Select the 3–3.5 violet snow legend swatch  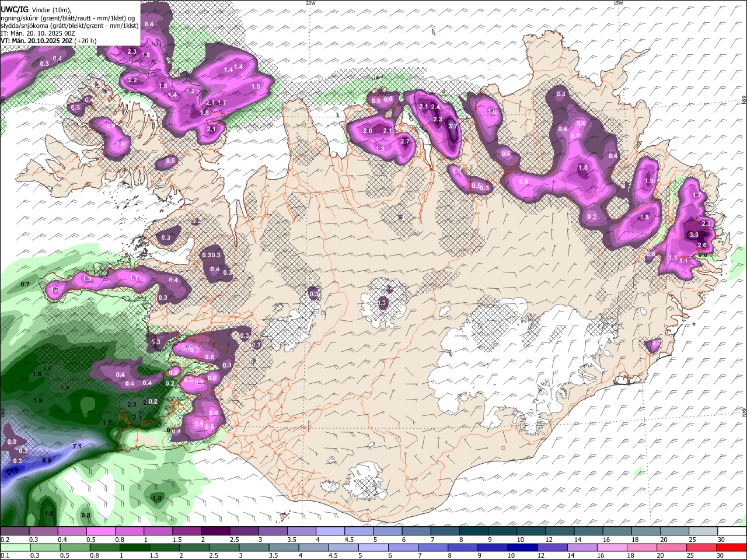273,531
